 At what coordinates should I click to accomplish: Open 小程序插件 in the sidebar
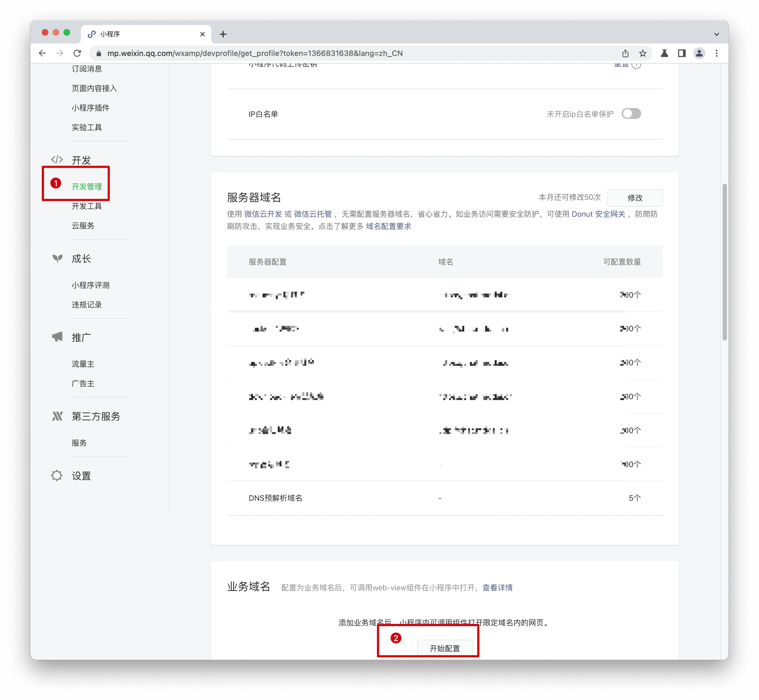[90, 108]
